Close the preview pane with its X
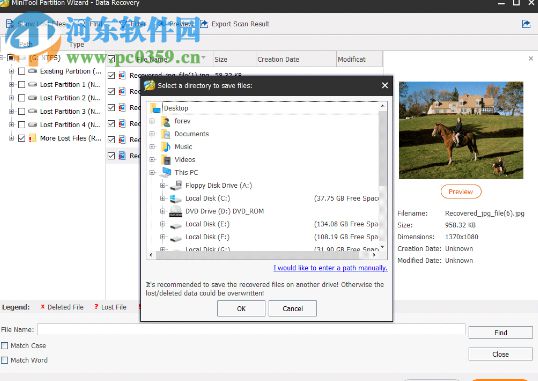 tap(531, 59)
